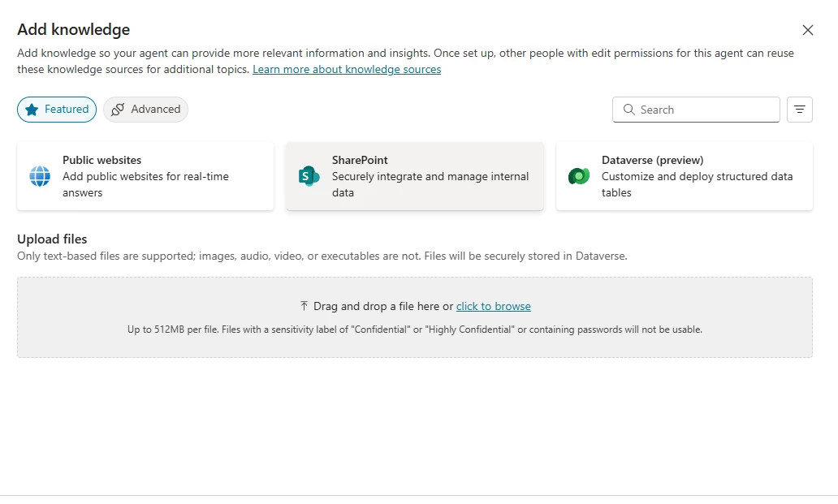Click 'Add public websites for real-time answers' text
This screenshot has width=838, height=504.
145,184
